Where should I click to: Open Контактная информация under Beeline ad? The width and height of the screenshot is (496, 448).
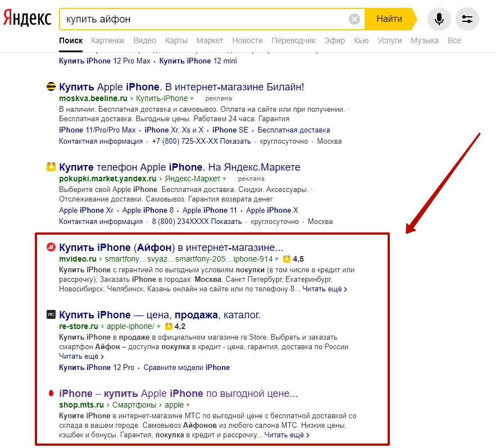tap(101, 141)
